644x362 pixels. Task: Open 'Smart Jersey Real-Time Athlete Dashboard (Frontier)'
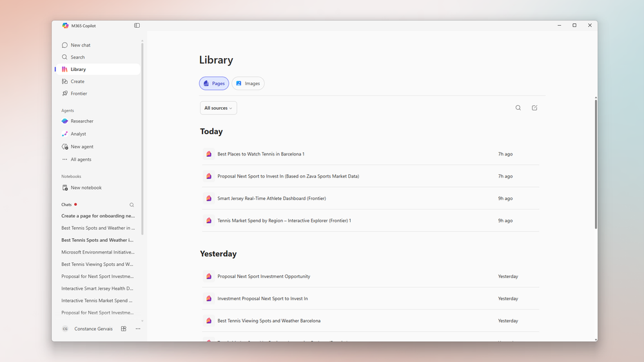(371, 199)
